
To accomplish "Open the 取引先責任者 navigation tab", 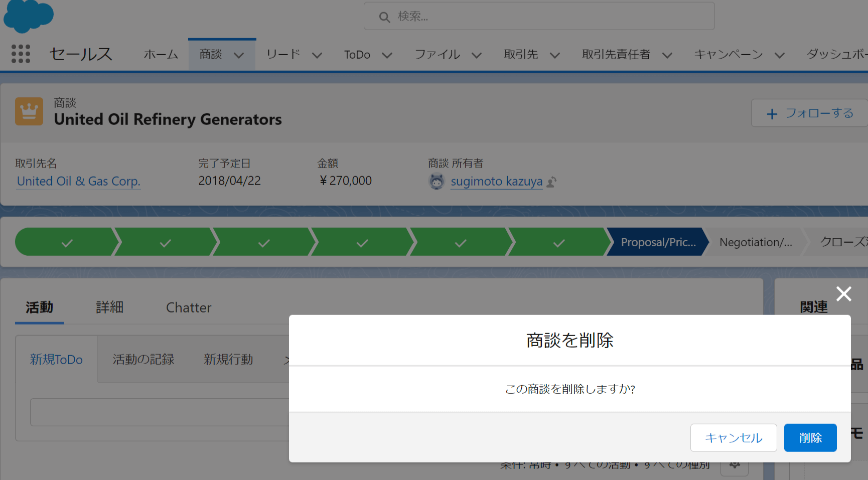I will [616, 54].
